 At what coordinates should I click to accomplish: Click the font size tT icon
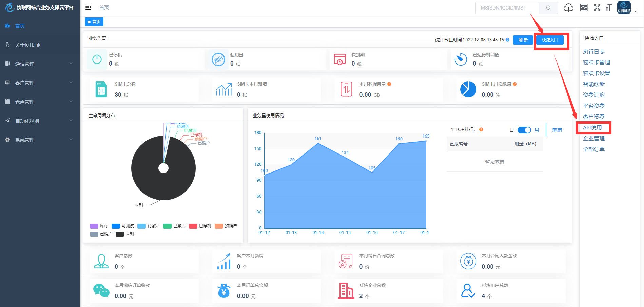coord(609,7)
